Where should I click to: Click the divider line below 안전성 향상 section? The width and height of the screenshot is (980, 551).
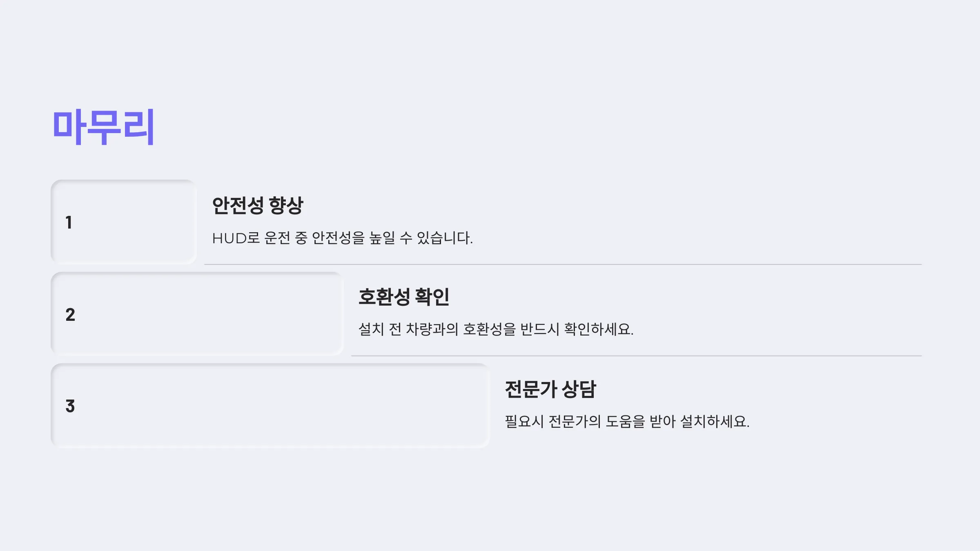click(x=563, y=264)
